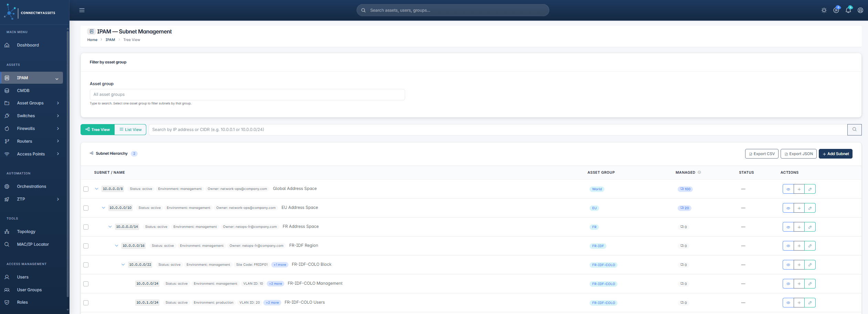Edit FR-IDF-COLO Users subnet
This screenshot has height=314, width=868.
810,303
